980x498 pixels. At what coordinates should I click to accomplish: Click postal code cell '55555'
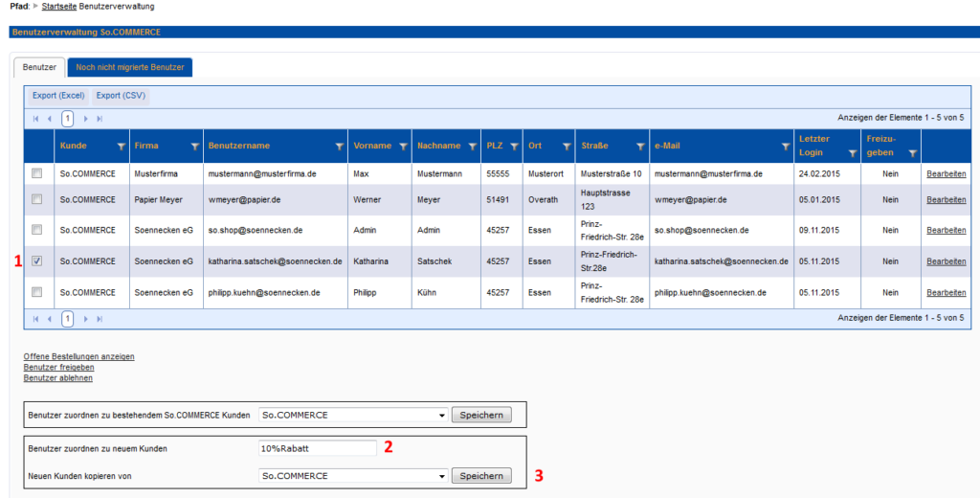point(498,174)
